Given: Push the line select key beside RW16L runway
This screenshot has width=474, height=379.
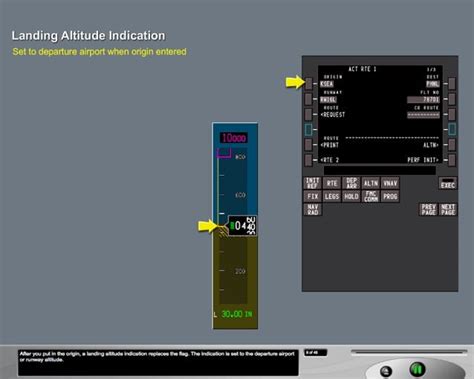Looking at the screenshot, I should coord(309,99).
